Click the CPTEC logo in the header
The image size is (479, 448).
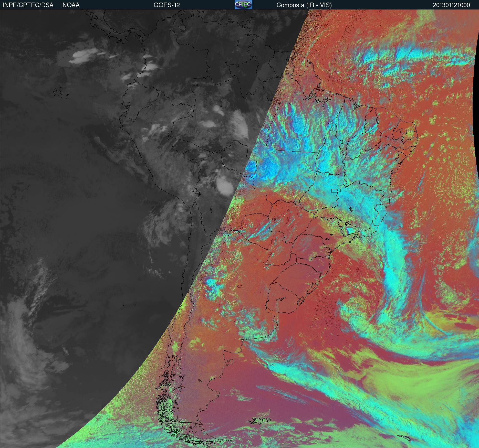point(243,5)
